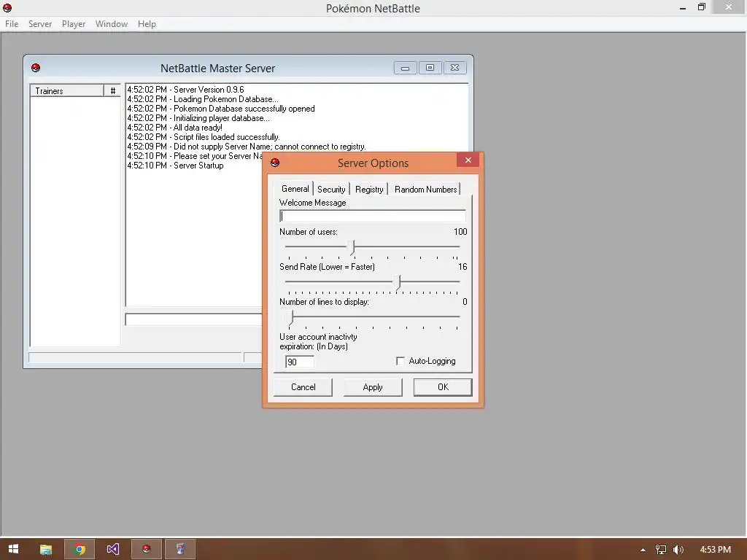Click the 'Did not supply Server Name' log line

(247, 147)
